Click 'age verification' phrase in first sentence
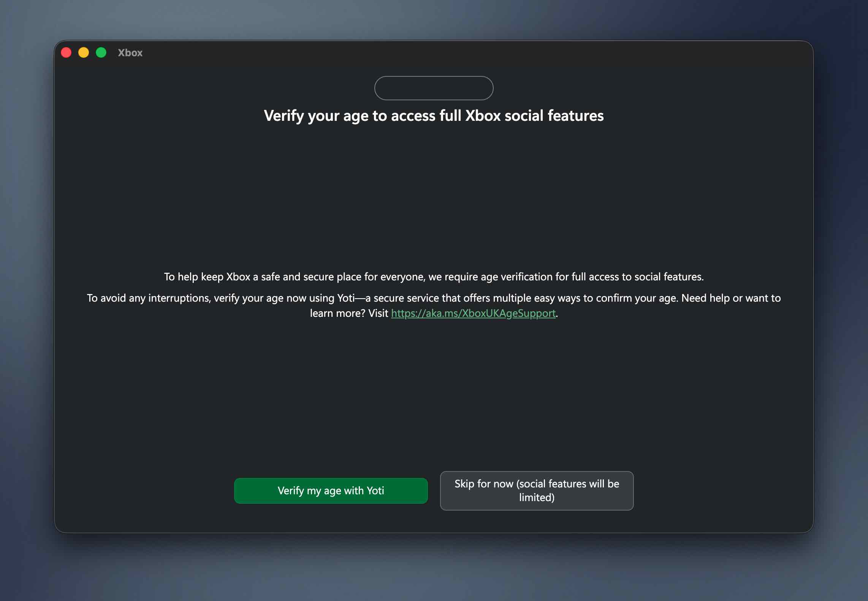The width and height of the screenshot is (868, 601). pyautogui.click(x=516, y=277)
